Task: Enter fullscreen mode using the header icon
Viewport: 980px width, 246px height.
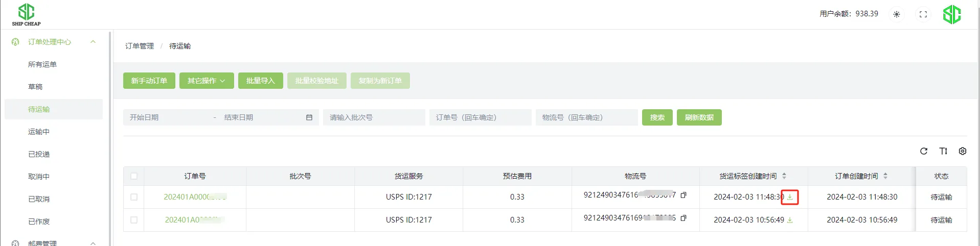Action: [x=923, y=14]
